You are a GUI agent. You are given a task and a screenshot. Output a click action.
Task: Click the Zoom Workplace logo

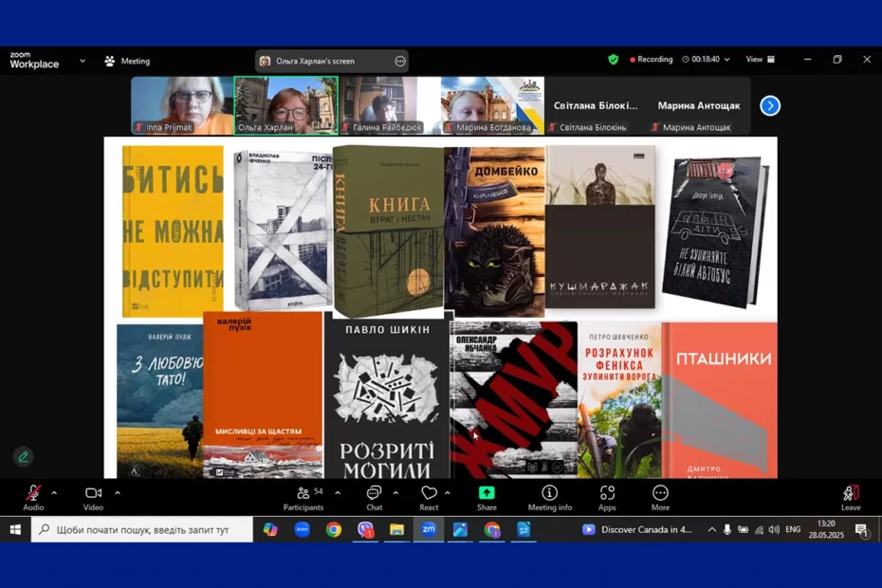click(34, 60)
